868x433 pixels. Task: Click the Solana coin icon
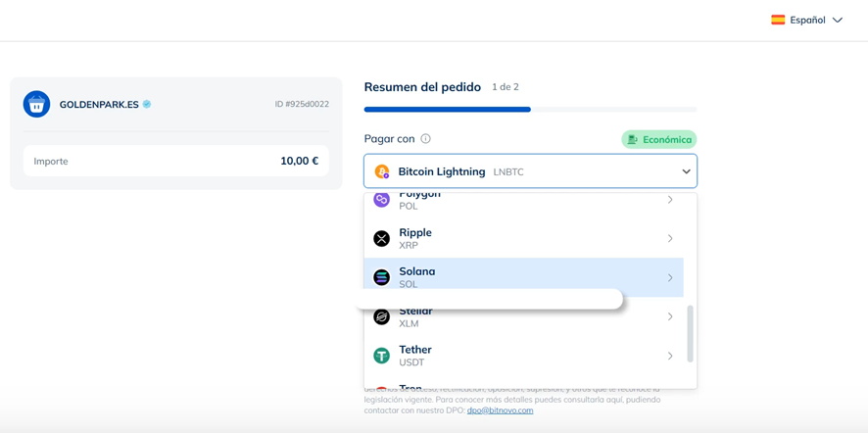coord(381,277)
